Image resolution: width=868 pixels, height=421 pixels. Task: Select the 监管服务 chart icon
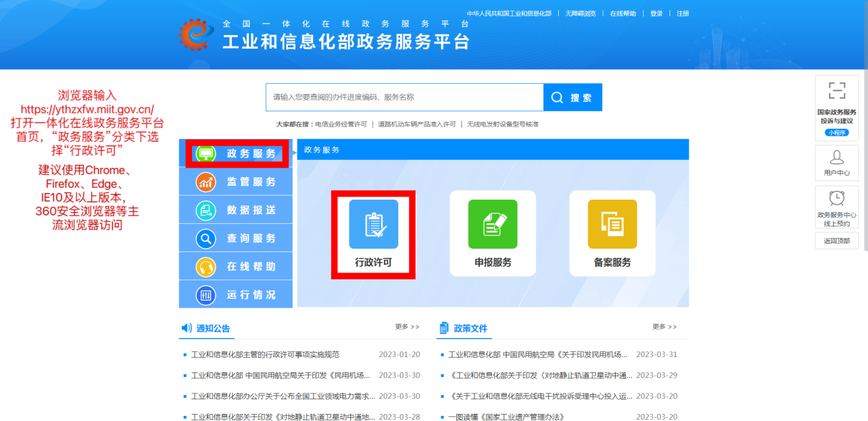(206, 182)
